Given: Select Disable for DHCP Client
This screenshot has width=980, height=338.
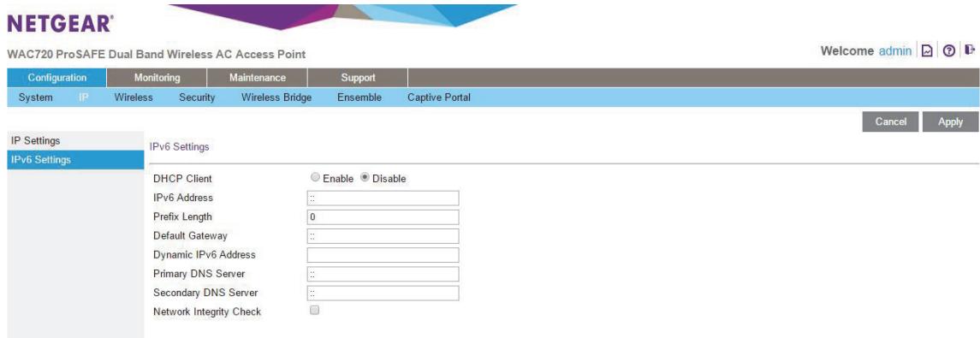Looking at the screenshot, I should point(365,178).
